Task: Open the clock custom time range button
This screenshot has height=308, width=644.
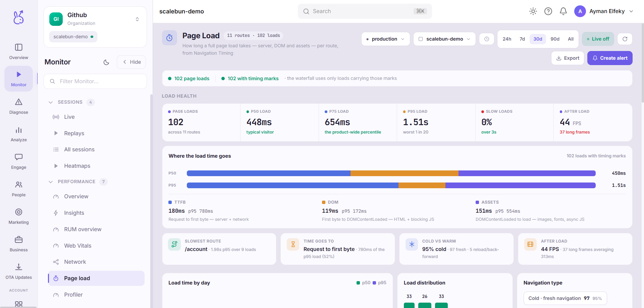Action: pyautogui.click(x=487, y=39)
